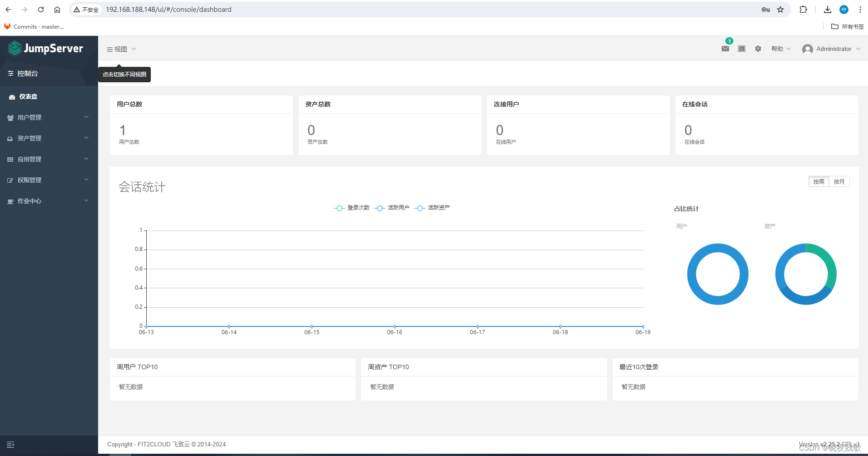Viewport: 868px width, 456px height.
Task: Click the 作业中心 icon
Action: click(x=10, y=201)
